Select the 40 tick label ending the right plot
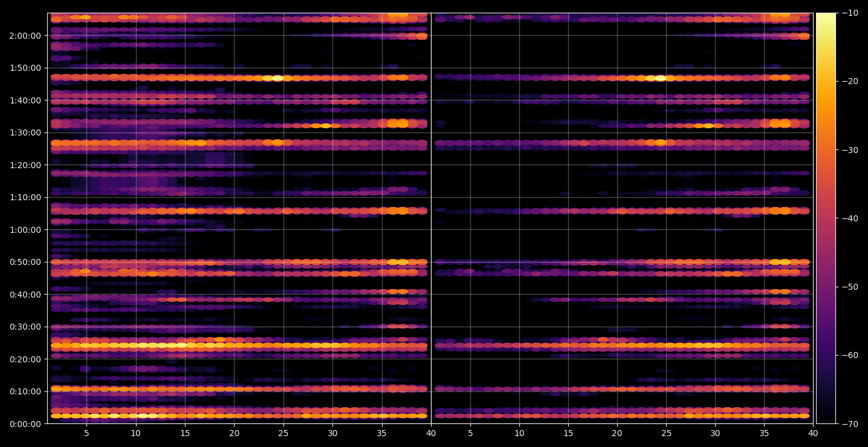 [x=814, y=434]
